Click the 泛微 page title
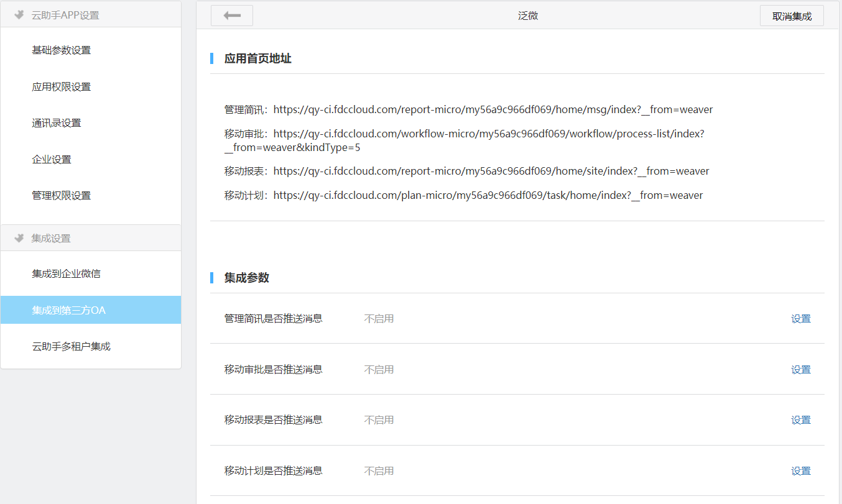Screen dimensions: 842x504 click(528, 16)
